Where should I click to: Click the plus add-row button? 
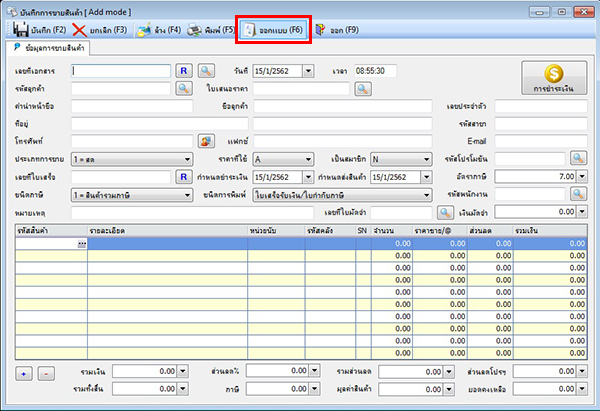tap(24, 373)
